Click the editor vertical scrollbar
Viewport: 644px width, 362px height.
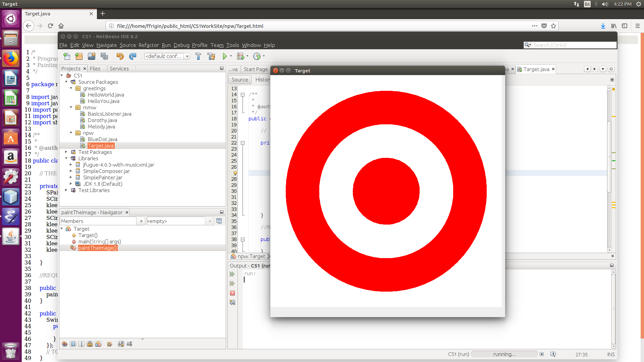[x=609, y=157]
